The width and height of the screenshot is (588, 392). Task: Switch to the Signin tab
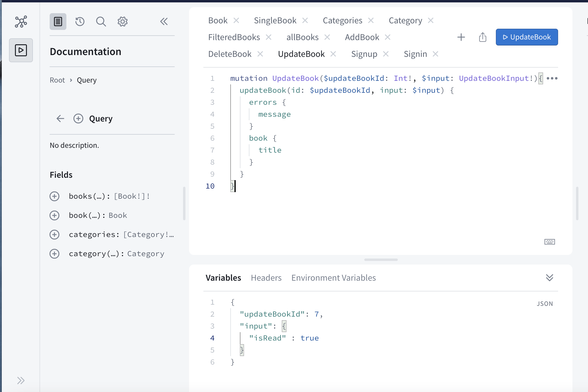coord(415,54)
